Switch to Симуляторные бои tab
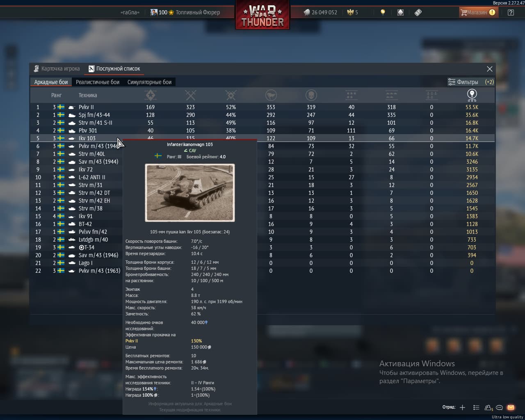Viewport: 525px width, 420px height. [149, 82]
